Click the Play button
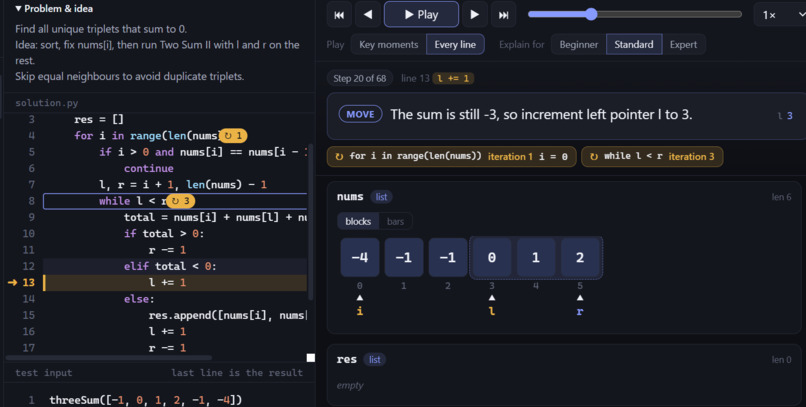 pos(421,14)
